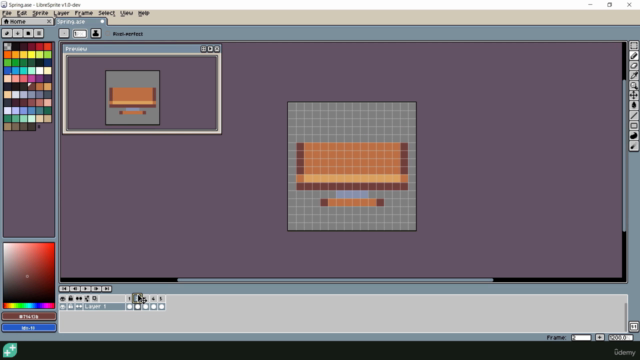Toggle Layer 1 continuous cels icon
The width and height of the screenshot is (640, 360).
[79, 307]
